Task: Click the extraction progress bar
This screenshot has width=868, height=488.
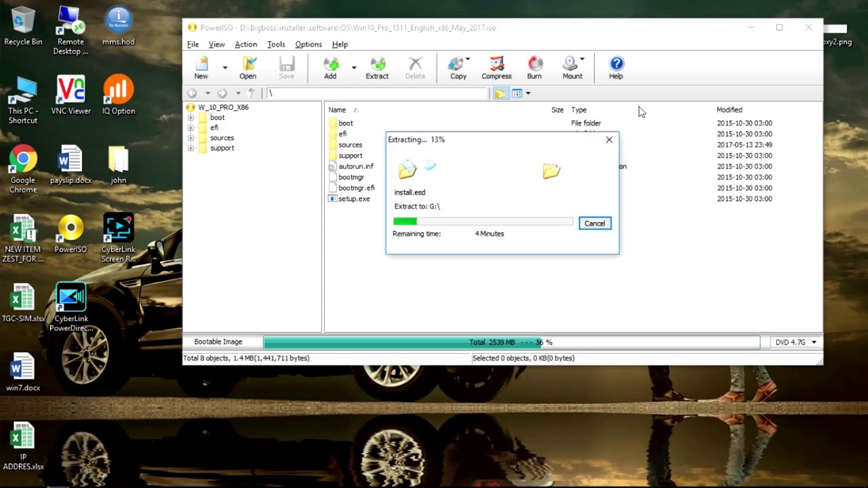Action: pyautogui.click(x=483, y=221)
